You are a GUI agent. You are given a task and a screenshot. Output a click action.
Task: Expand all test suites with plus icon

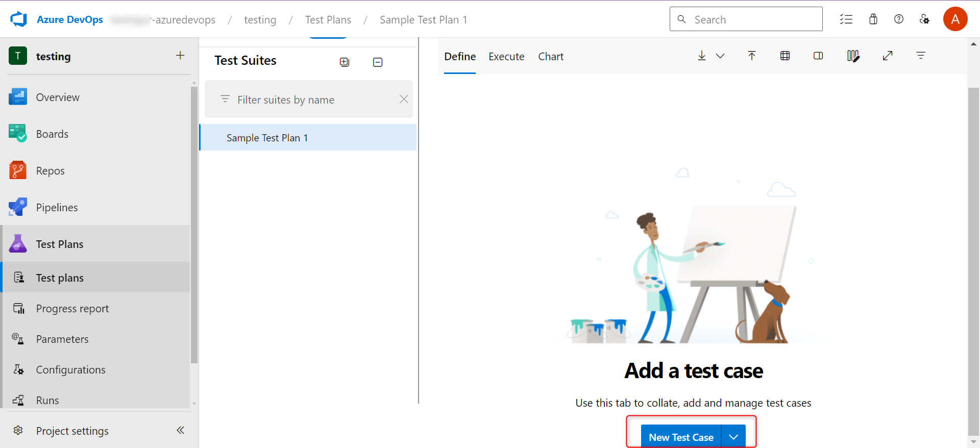tap(345, 62)
